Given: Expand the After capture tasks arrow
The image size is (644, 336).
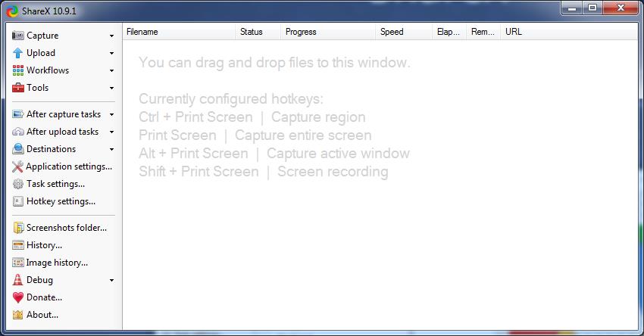Looking at the screenshot, I should click(111, 115).
